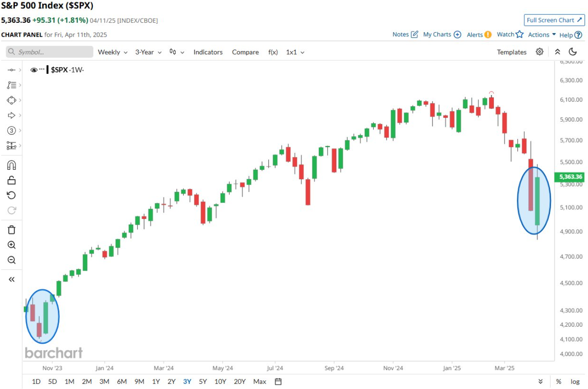Open the calendar date range picker
Viewport: 588px width, 389px height.
(278, 382)
